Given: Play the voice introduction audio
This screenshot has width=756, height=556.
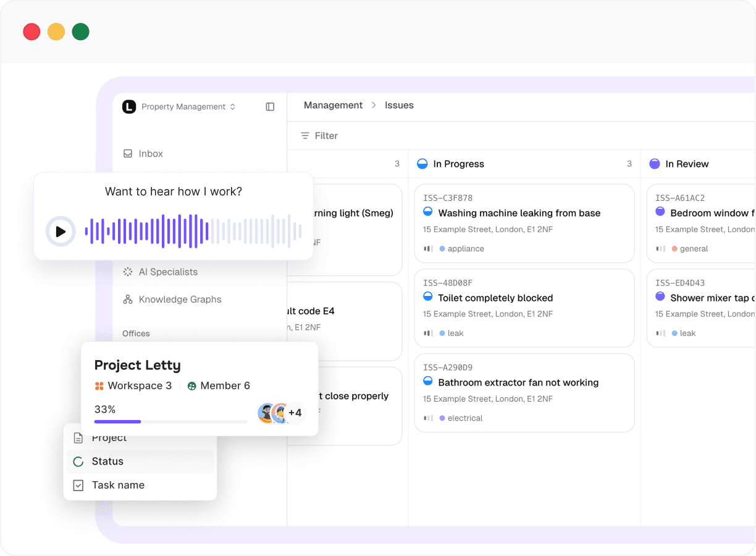Looking at the screenshot, I should click(x=61, y=232).
